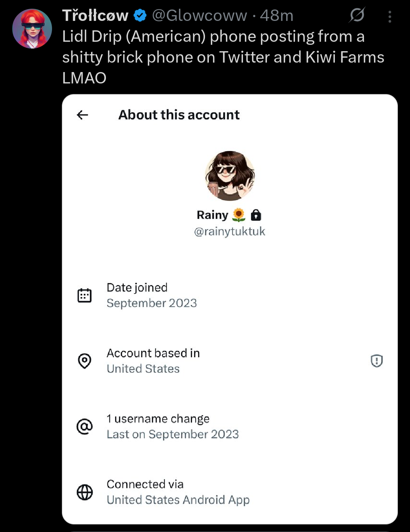Tap the lock icon beside Rainy
The image size is (410, 532).
256,215
